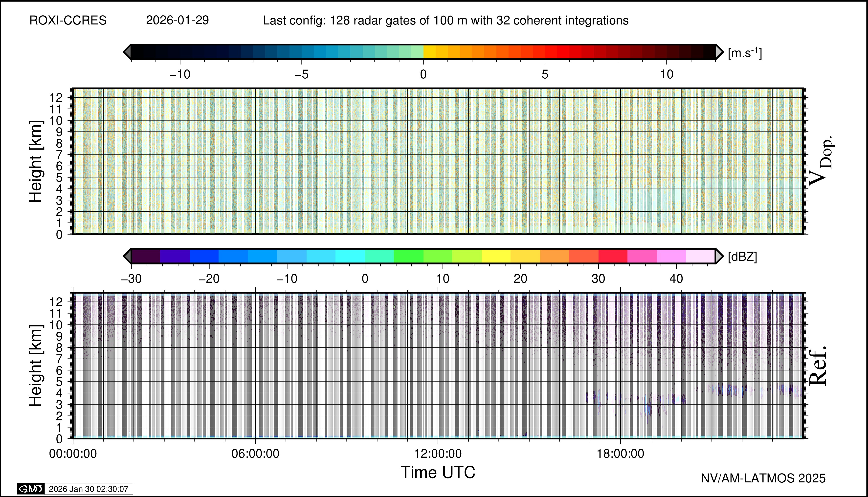Image resolution: width=868 pixels, height=497 pixels.
Task: Click the [m.s-1] unit label
Action: 745,53
